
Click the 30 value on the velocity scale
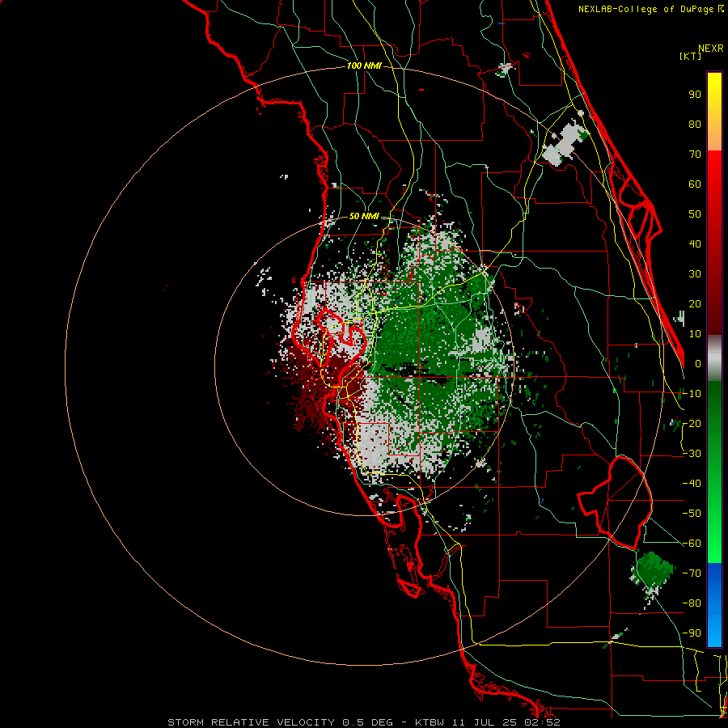(695, 274)
